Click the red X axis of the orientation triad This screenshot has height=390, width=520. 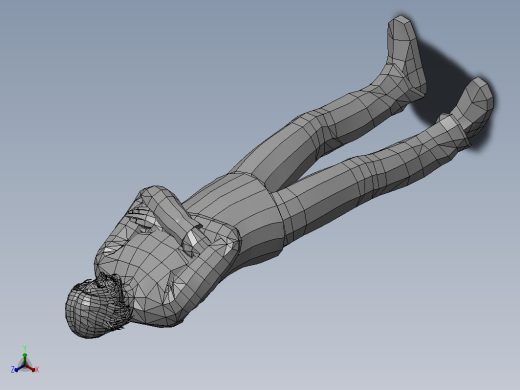pyautogui.click(x=32, y=369)
